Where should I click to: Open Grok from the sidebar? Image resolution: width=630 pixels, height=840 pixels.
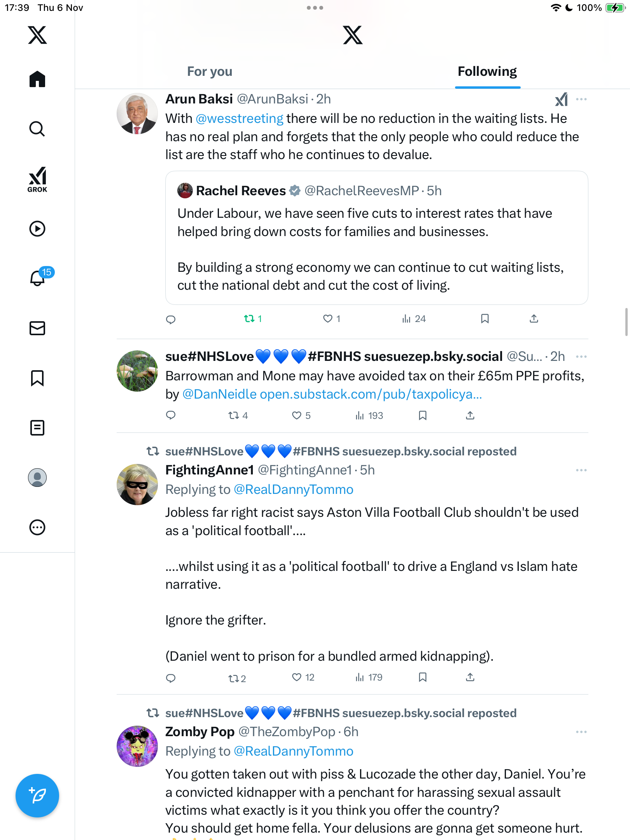coord(37,179)
